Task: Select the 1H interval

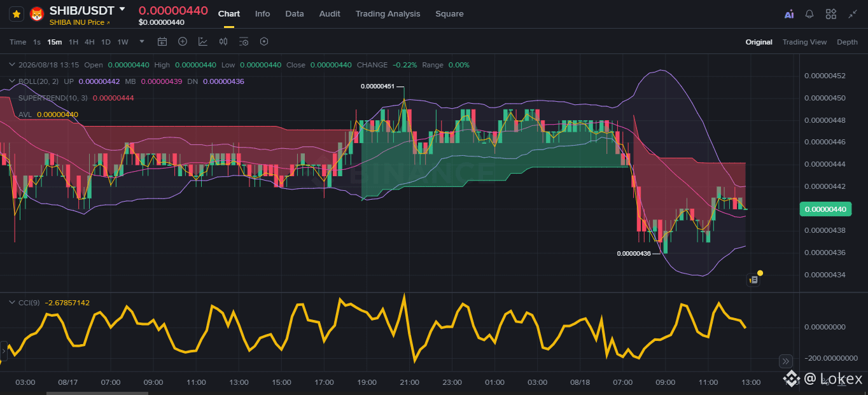Action: point(73,42)
